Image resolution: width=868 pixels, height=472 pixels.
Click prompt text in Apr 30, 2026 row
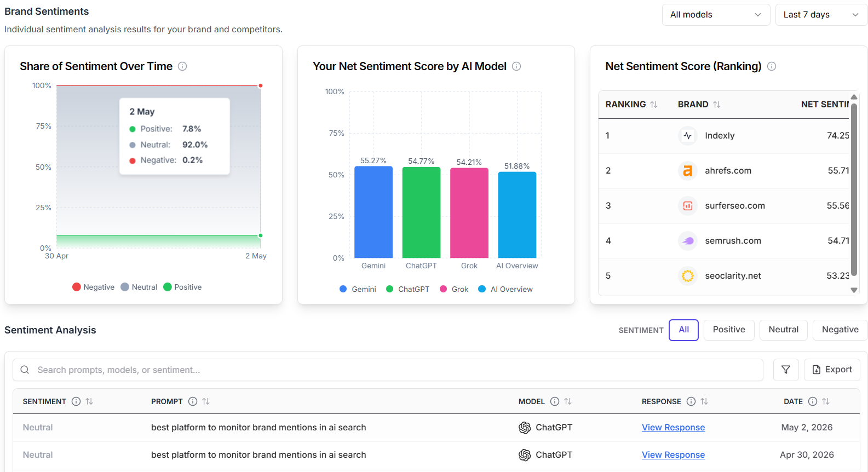point(258,455)
